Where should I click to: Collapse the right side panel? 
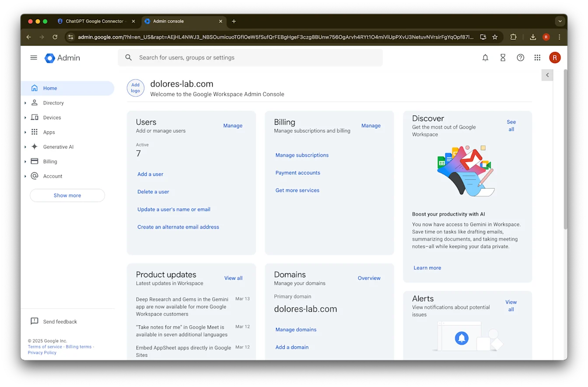click(x=547, y=75)
